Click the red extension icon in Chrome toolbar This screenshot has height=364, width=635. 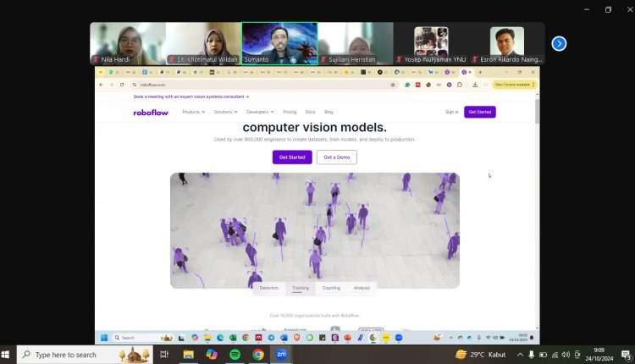[x=417, y=85]
